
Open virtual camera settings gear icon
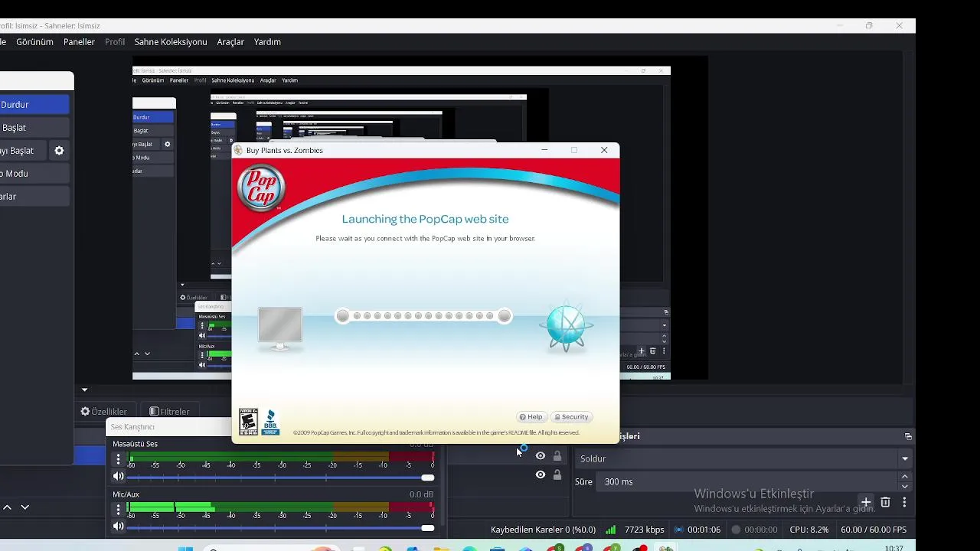59,151
